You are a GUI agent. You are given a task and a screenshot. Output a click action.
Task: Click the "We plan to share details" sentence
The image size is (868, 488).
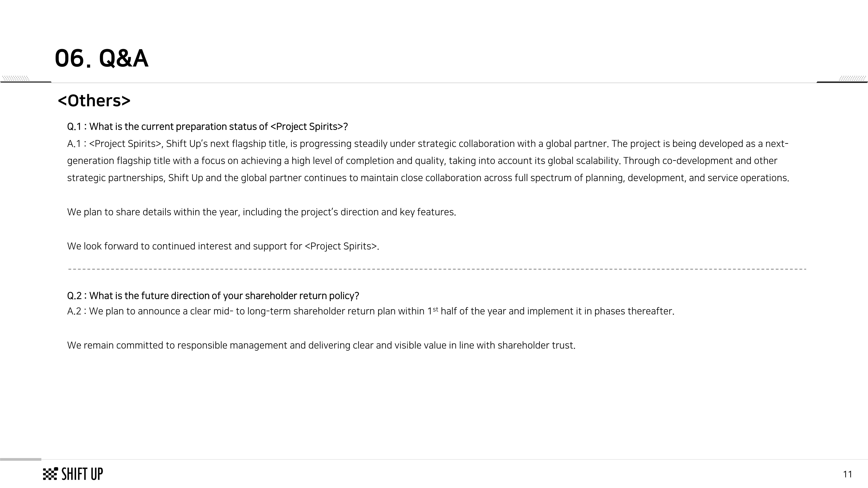(x=261, y=212)
